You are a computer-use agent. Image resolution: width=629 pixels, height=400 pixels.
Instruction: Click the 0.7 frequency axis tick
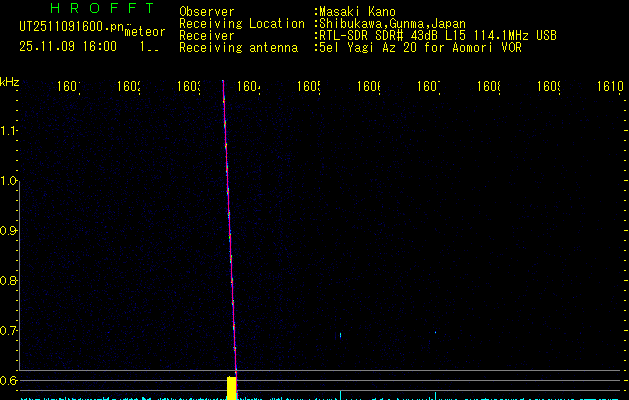tap(9, 330)
